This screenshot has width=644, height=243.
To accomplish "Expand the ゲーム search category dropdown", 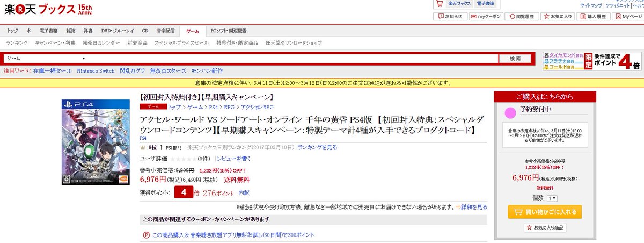I will point(46,58).
